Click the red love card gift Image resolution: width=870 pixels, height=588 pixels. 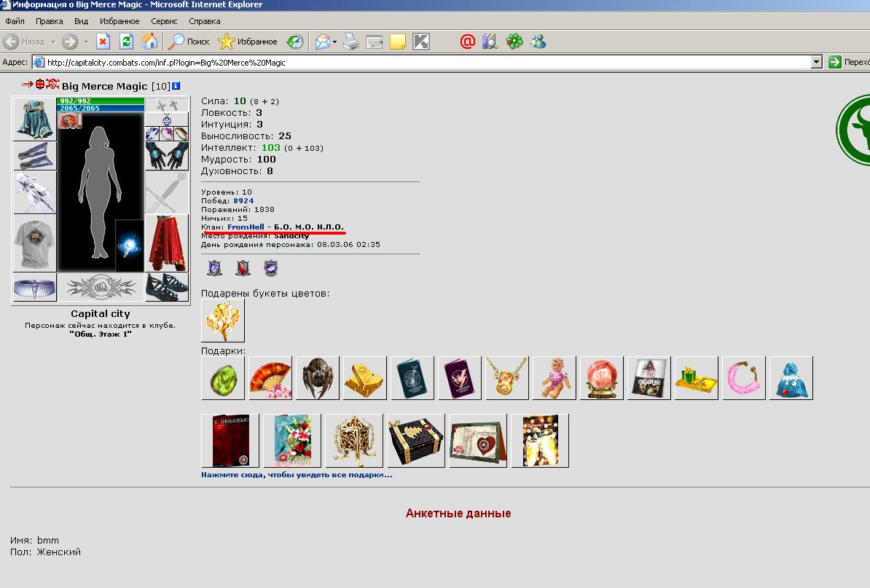[230, 440]
